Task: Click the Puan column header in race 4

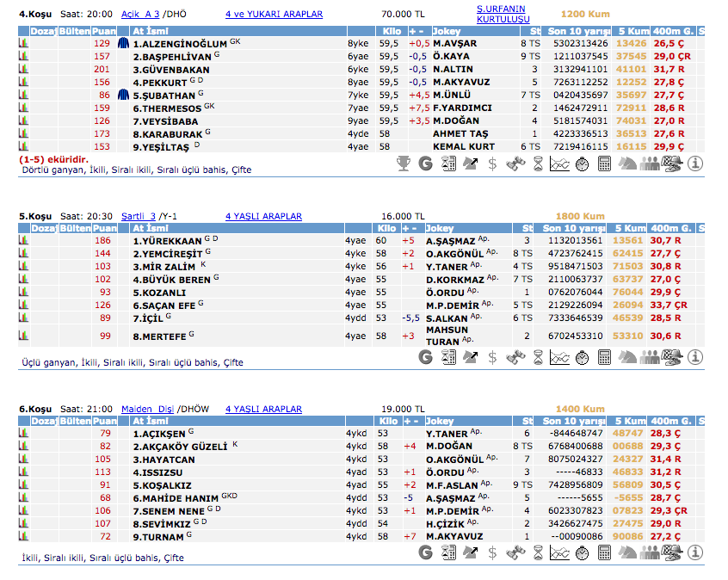Action: (104, 31)
